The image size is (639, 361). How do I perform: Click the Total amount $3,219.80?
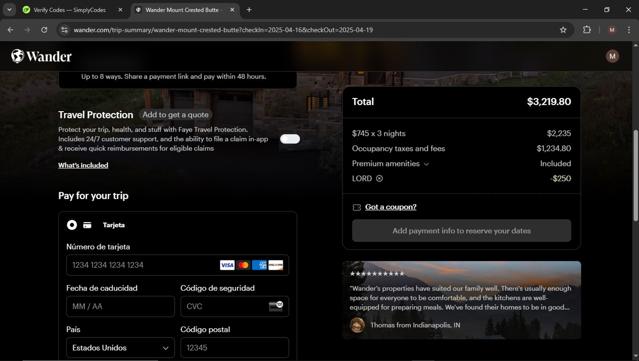pyautogui.click(x=549, y=102)
